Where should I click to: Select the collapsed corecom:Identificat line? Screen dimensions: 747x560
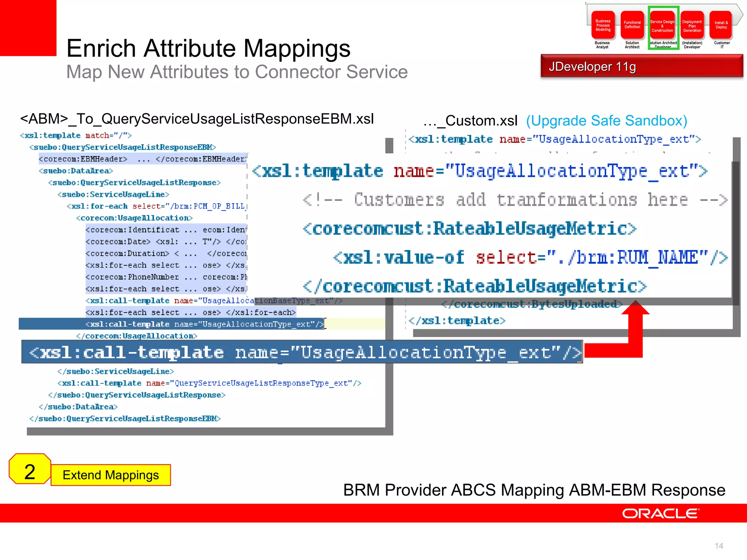coord(166,230)
